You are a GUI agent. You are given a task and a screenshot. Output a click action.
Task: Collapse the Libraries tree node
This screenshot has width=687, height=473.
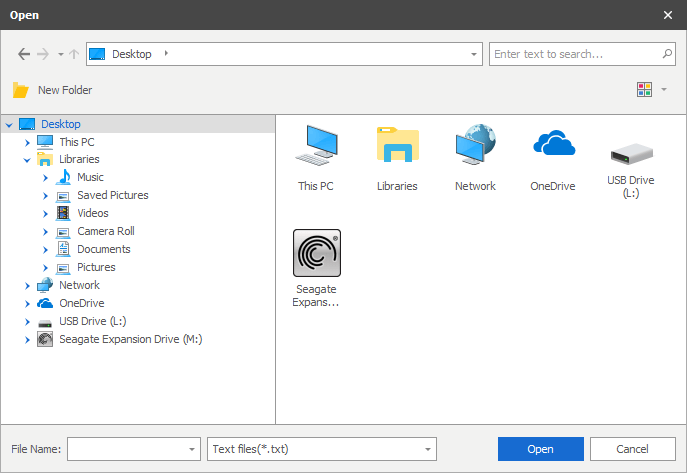tap(27, 160)
